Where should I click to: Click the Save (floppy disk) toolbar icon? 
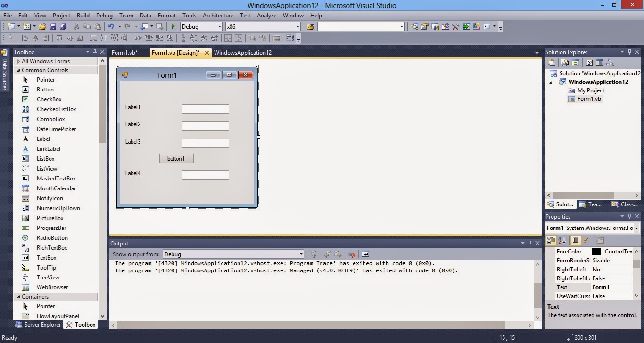[x=53, y=27]
